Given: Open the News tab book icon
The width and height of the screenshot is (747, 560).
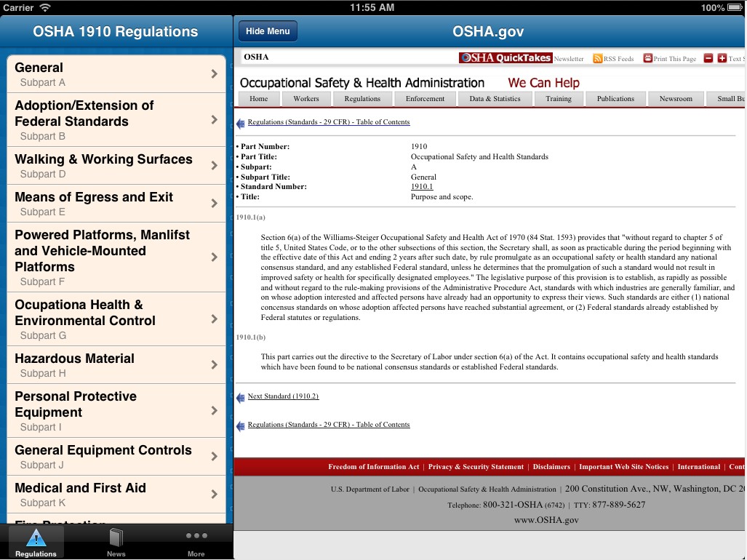Looking at the screenshot, I should tap(116, 538).
